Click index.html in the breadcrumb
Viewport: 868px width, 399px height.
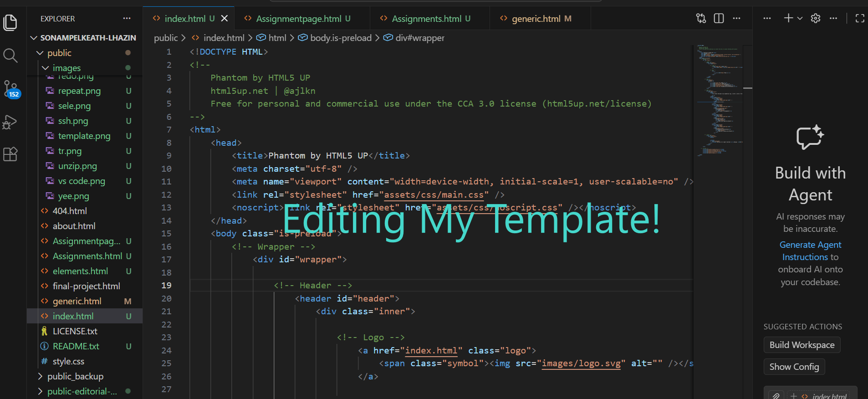click(219, 38)
